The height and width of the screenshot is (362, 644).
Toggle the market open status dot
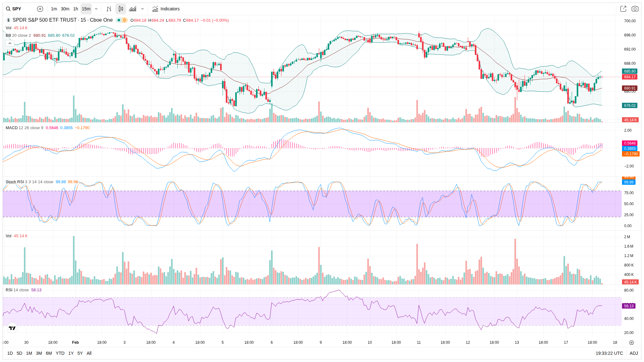(119, 20)
